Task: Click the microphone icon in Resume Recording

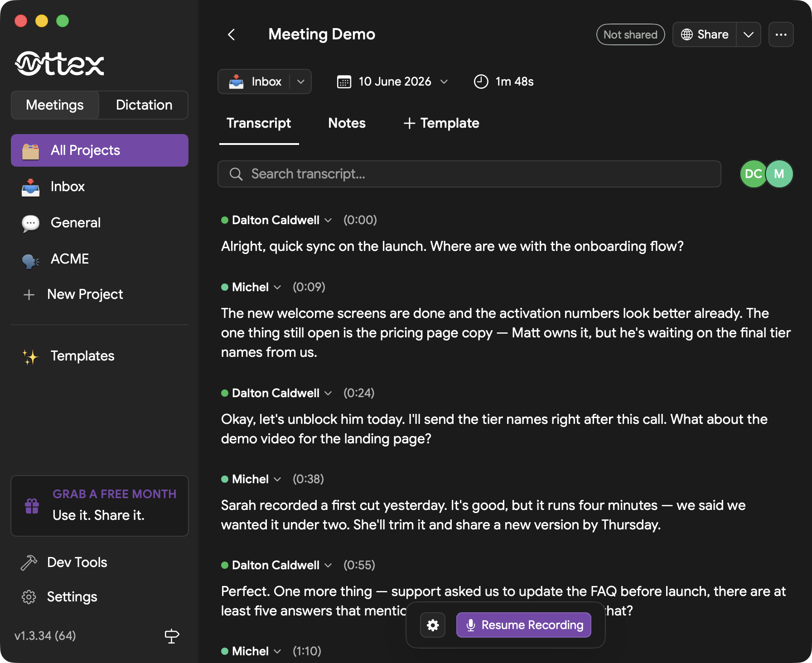Action: 471,625
